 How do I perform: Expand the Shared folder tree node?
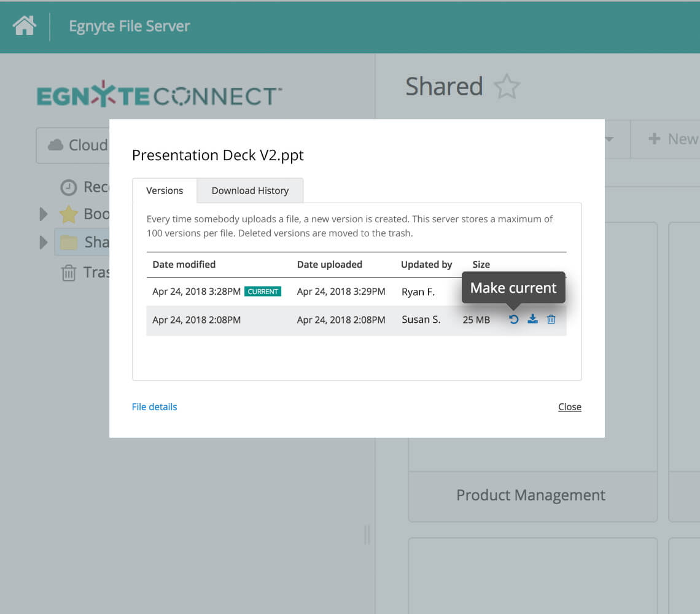coord(44,243)
